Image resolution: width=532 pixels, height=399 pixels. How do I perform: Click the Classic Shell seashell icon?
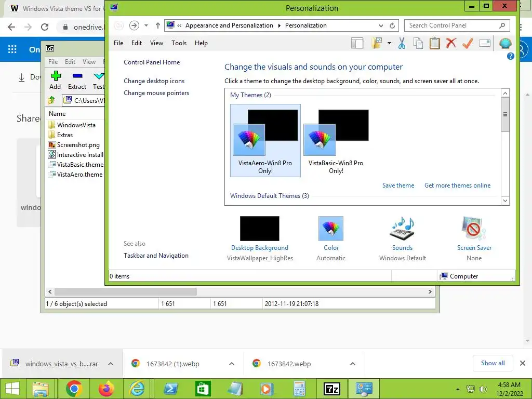click(x=505, y=43)
